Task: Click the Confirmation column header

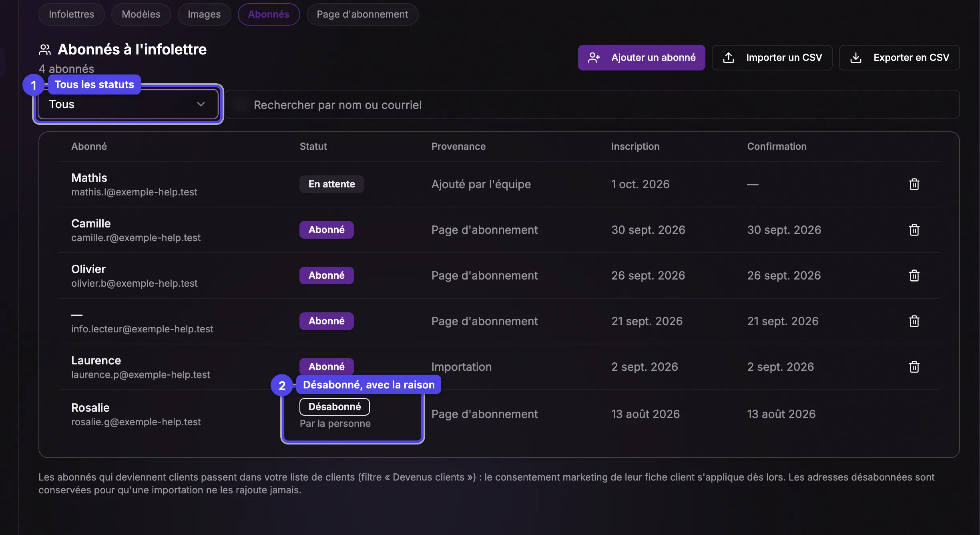Action: tap(777, 147)
